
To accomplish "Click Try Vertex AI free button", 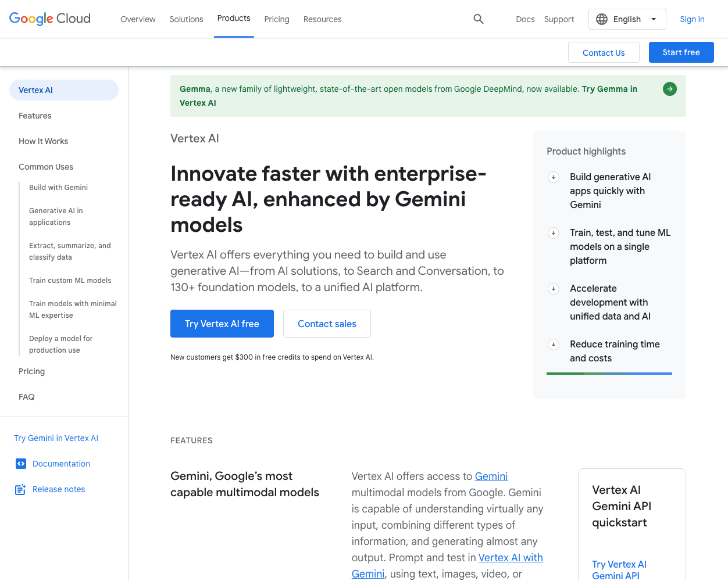I will (222, 324).
